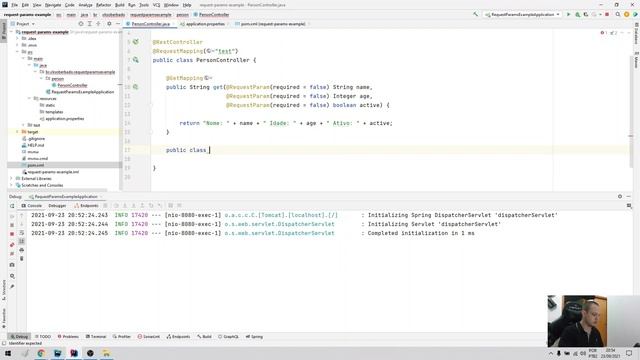Open Windows Start menu
Image resolution: width=640 pixels, height=360 pixels.
pyautogui.click(x=8, y=353)
